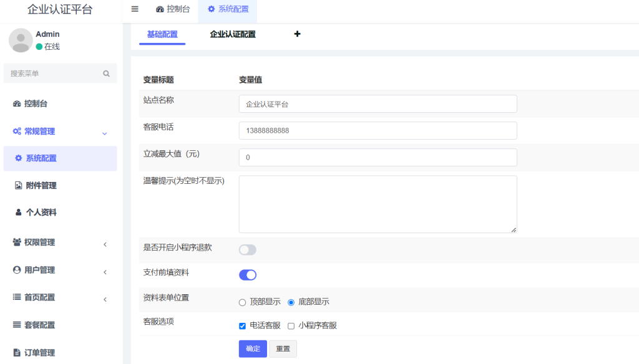The image size is (639, 364).
Task: Click the hamburger menu icon in top bar
Action: [135, 9]
